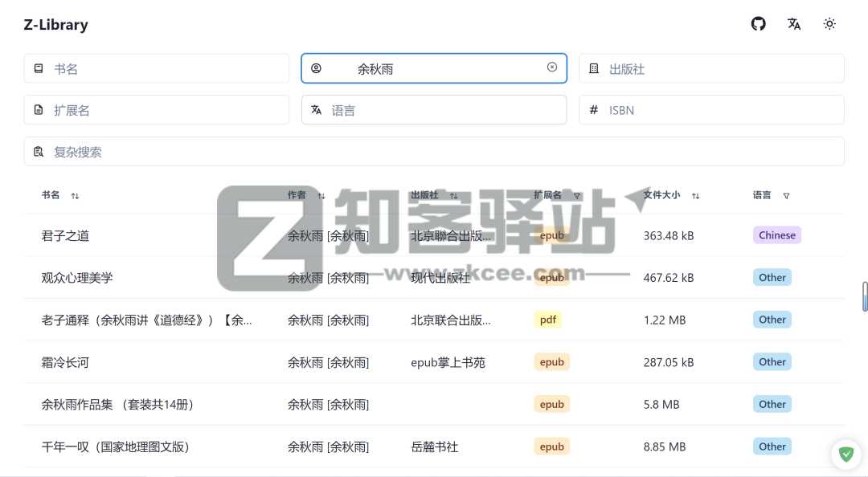This screenshot has height=477, width=868.
Task: Sort the table by 文件大小 column
Action: pos(696,195)
